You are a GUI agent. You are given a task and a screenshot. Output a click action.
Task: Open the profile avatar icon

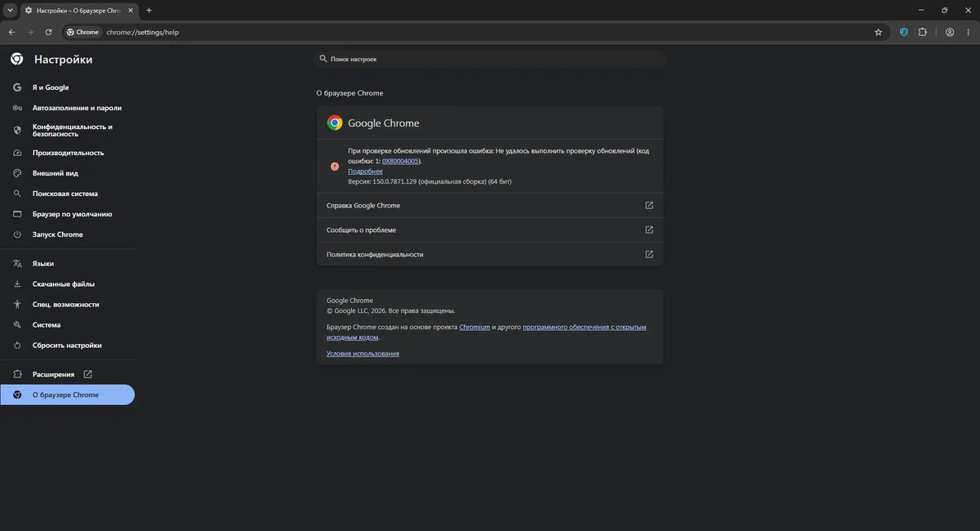pyautogui.click(x=950, y=32)
